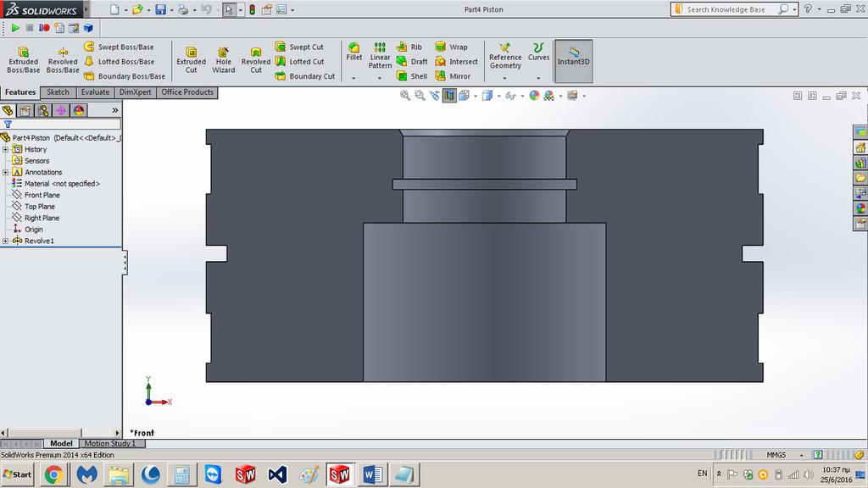The image size is (868, 488).
Task: Select the Wrap feature
Action: tap(452, 47)
